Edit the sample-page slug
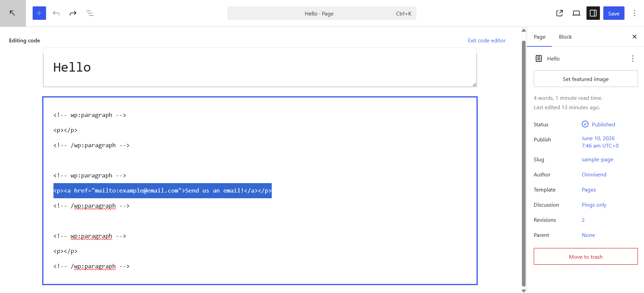Screen dimensions: 644x293 tap(597, 159)
